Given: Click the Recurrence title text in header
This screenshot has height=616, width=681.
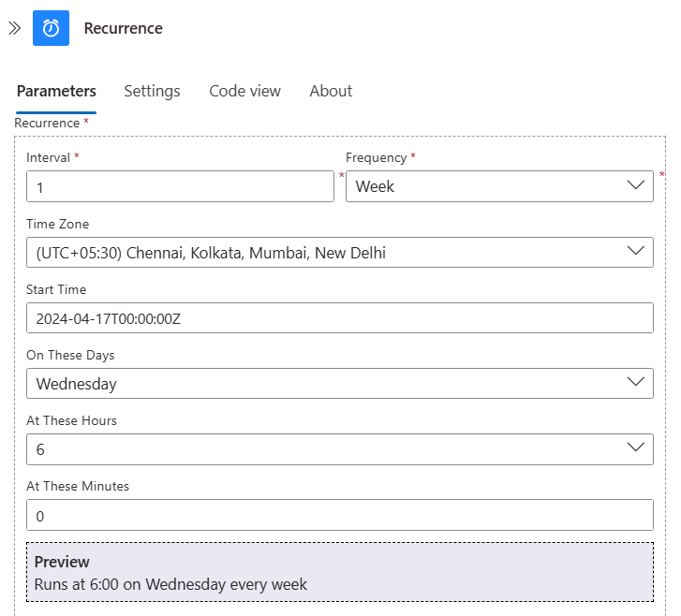Looking at the screenshot, I should [x=123, y=28].
